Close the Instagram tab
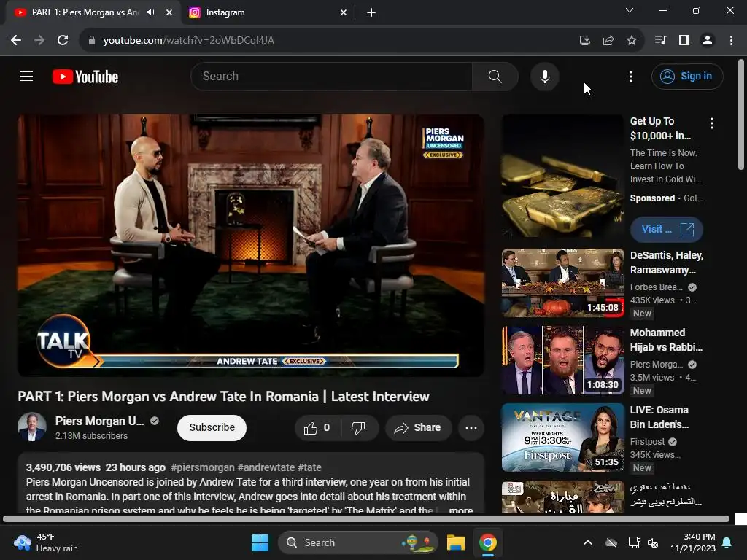 (x=344, y=13)
